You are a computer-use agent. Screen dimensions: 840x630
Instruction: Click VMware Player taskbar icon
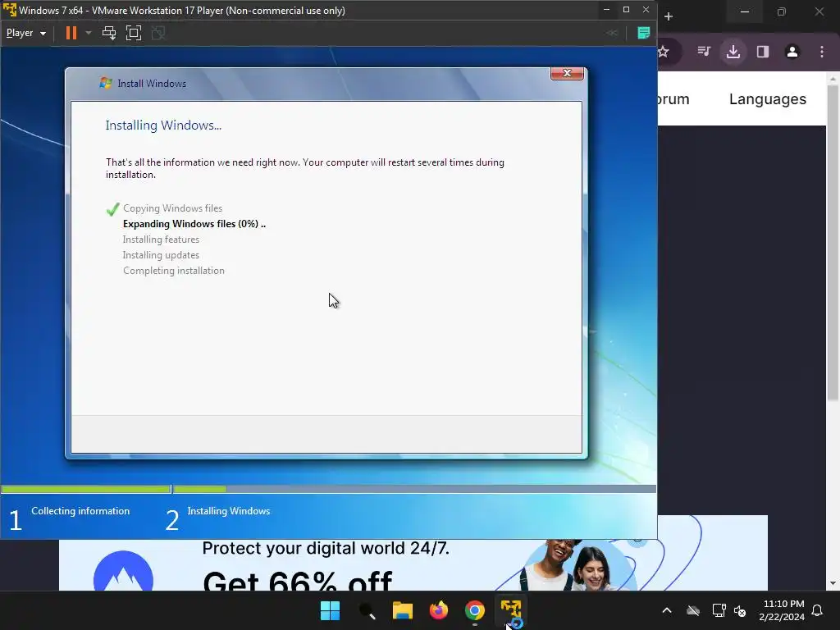click(x=511, y=610)
